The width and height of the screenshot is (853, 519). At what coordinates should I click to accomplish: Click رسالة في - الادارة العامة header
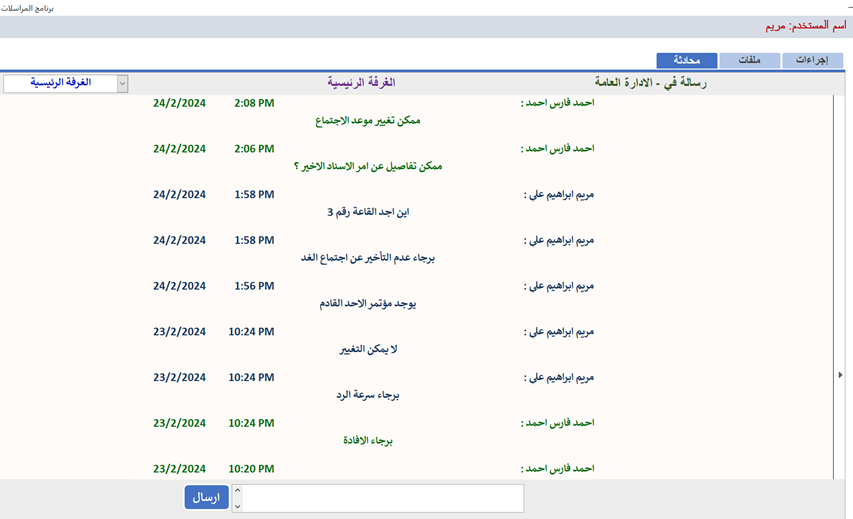tap(651, 83)
